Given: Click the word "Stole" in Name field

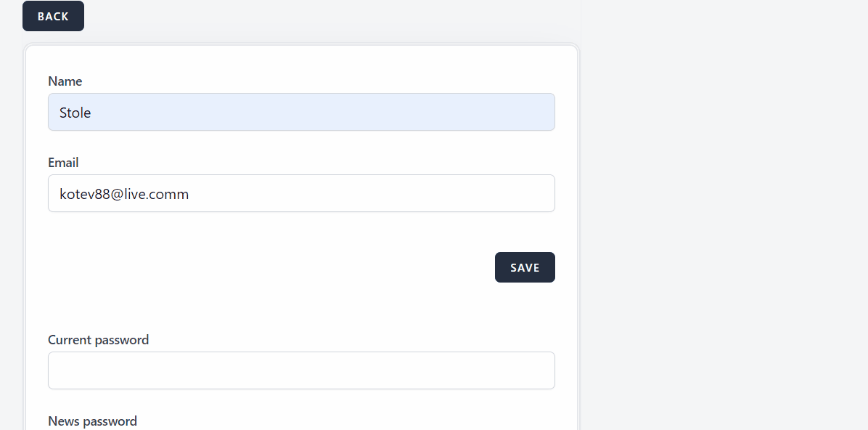Looking at the screenshot, I should pyautogui.click(x=75, y=113).
